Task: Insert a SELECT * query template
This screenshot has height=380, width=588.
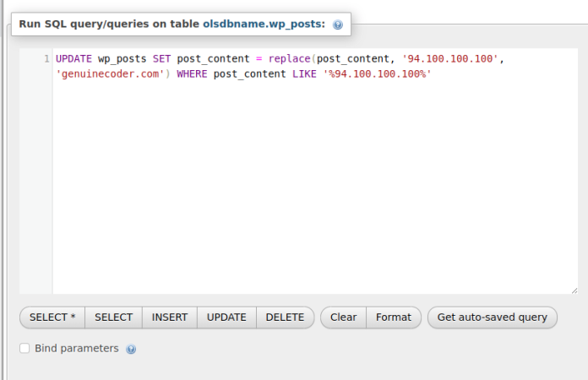Action: [52, 318]
